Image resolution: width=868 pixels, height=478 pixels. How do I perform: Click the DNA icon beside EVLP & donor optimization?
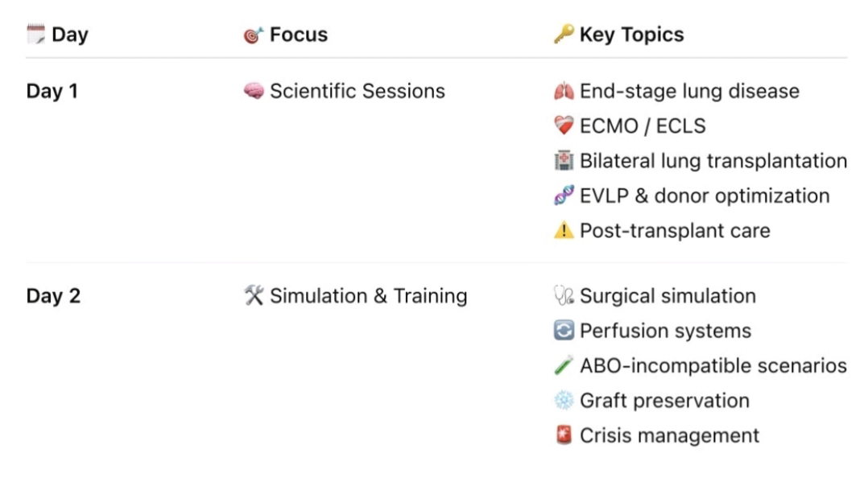click(564, 196)
